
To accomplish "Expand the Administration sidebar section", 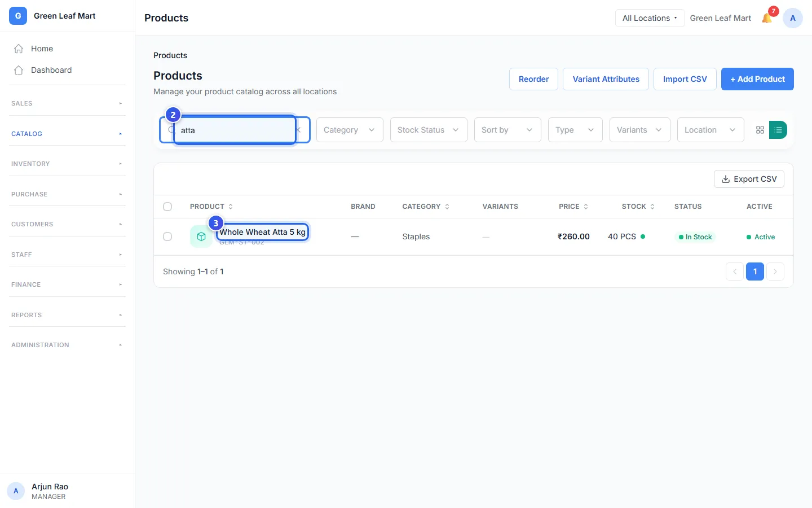I will click(x=68, y=345).
